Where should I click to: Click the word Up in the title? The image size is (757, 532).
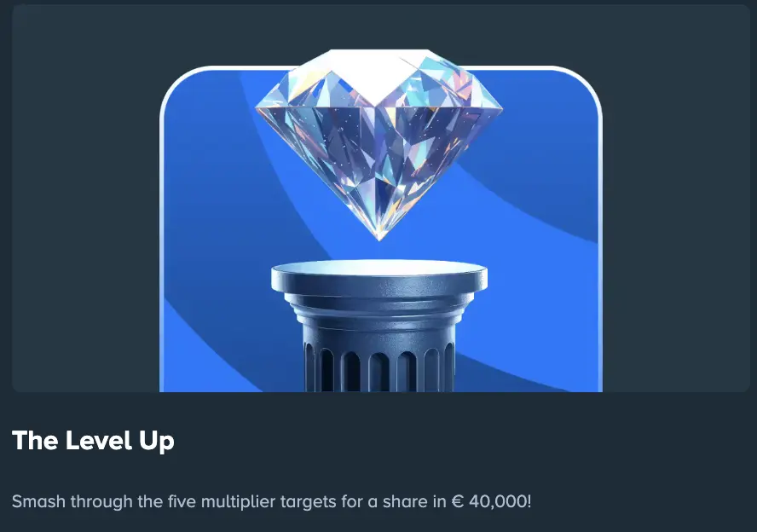tap(156, 442)
